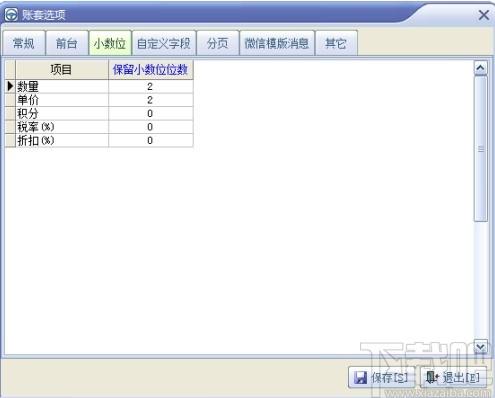Viewport: 495px width, 398px height.
Task: Click the decimal value cell for 折扣(%)
Action: point(151,140)
